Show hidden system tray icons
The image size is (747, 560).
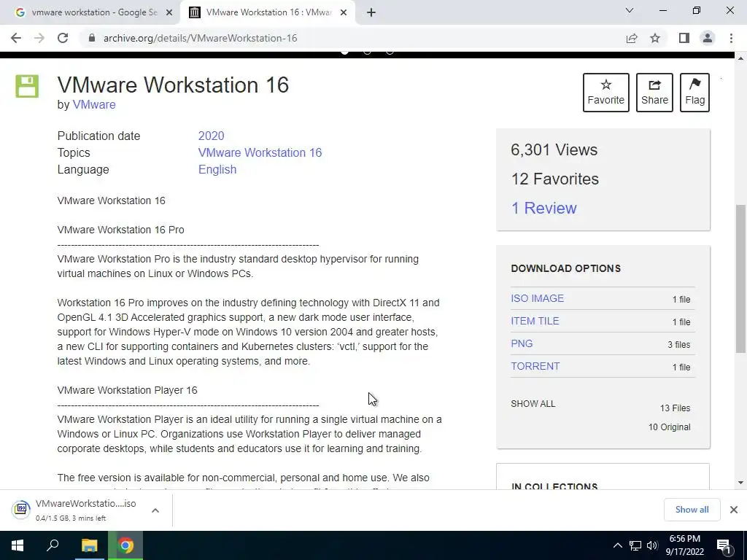[x=617, y=545]
